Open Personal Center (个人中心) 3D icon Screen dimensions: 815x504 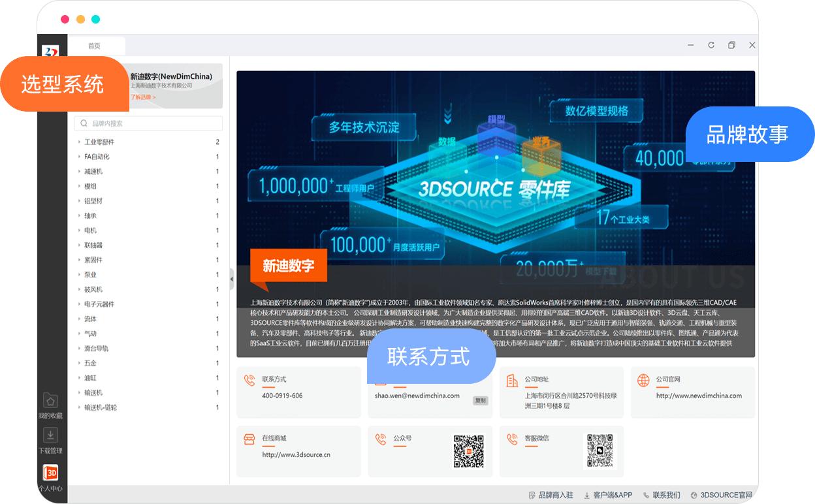tap(51, 473)
